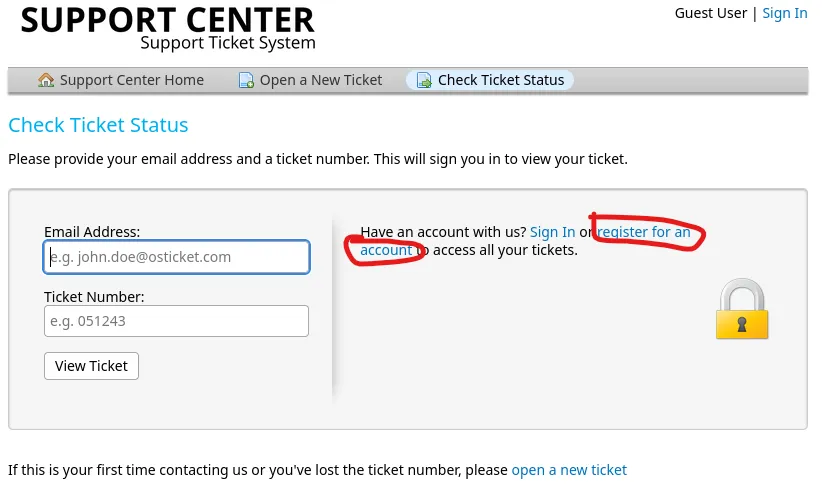Click the gold padlock icon
The height and width of the screenshot is (491, 822).
[742, 309]
